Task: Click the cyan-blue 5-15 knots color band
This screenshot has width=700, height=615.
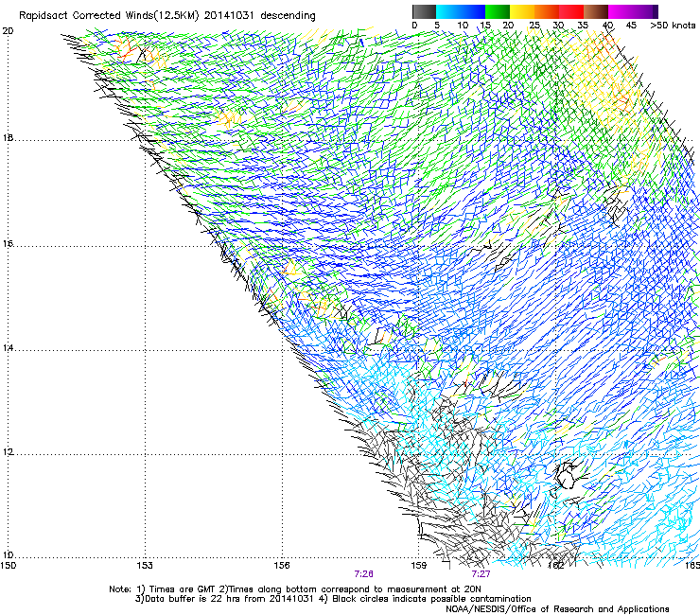Action: (461, 11)
